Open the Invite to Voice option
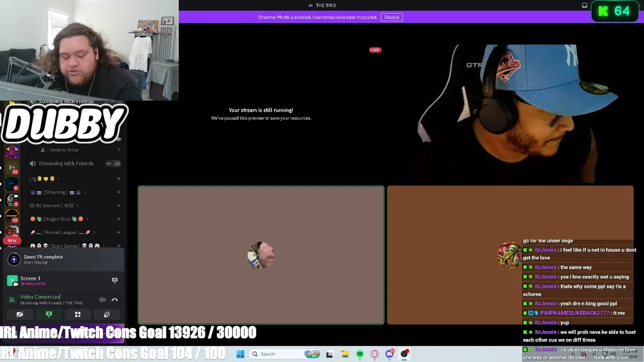644x362 pixels. click(64, 150)
